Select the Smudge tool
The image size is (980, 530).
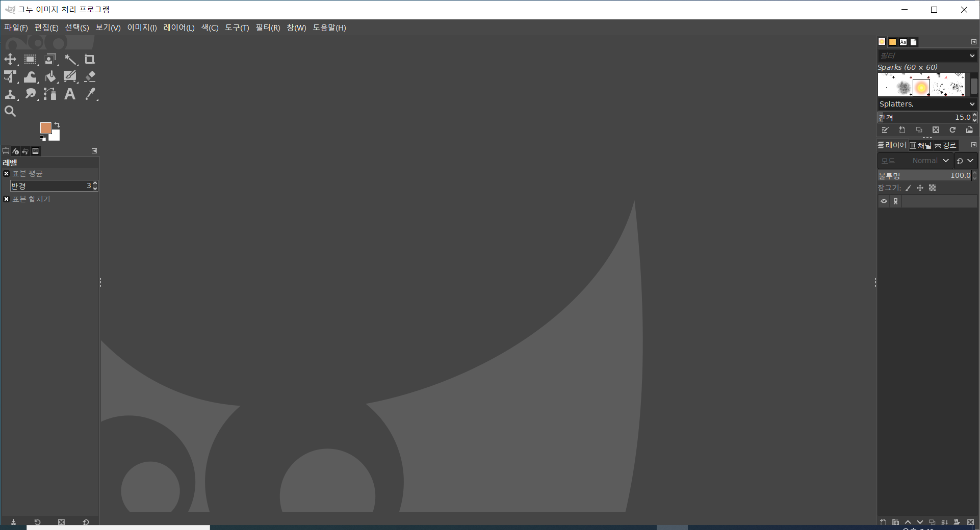click(x=30, y=94)
